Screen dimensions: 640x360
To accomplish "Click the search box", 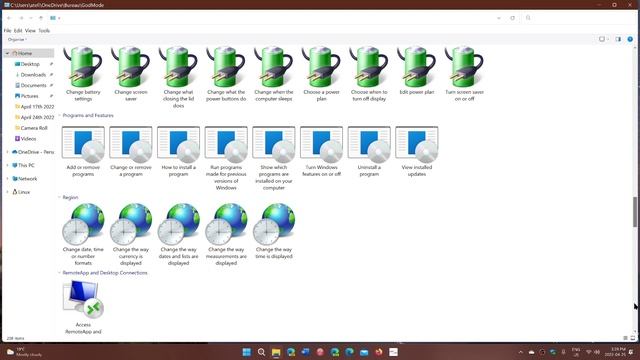I will 580,18.
